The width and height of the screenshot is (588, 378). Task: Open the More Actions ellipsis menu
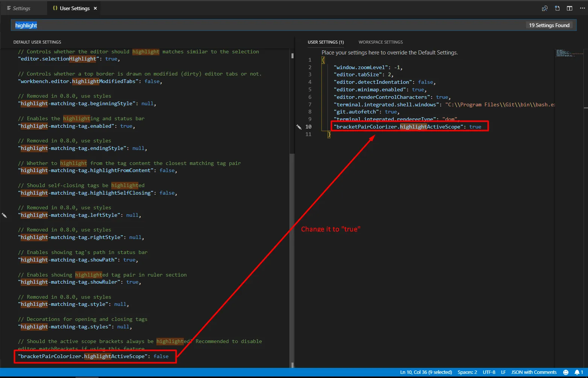pyautogui.click(x=582, y=8)
